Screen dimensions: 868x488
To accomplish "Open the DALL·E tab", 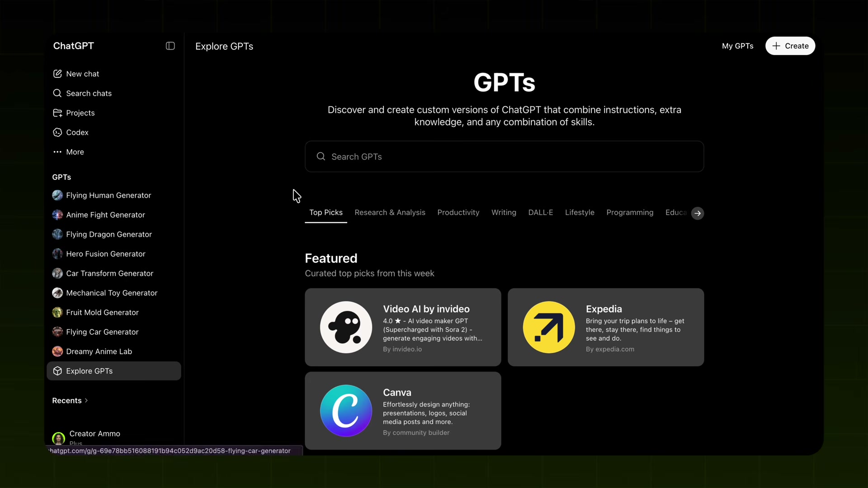I will [x=541, y=212].
